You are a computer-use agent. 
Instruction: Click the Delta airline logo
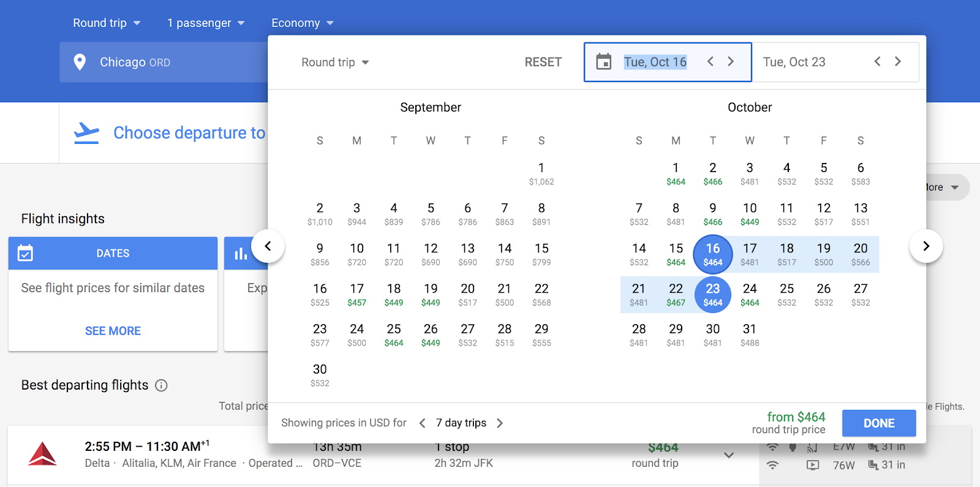pyautogui.click(x=43, y=454)
